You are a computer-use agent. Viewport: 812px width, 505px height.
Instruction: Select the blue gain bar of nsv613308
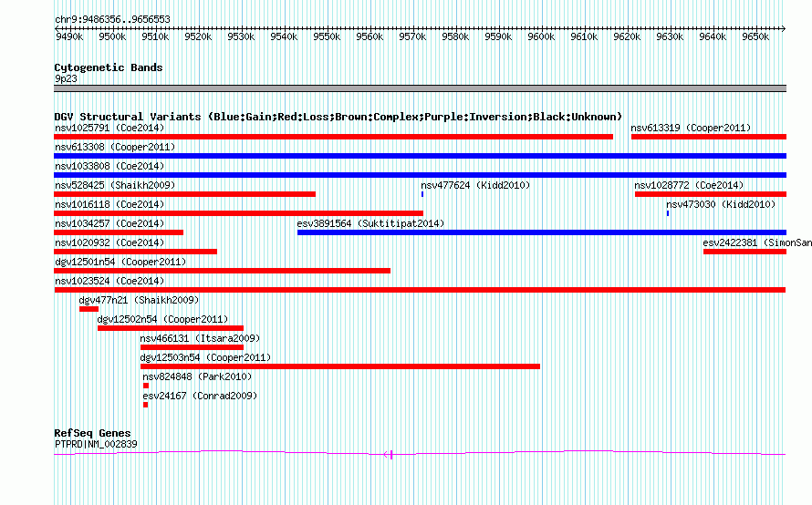[420, 156]
